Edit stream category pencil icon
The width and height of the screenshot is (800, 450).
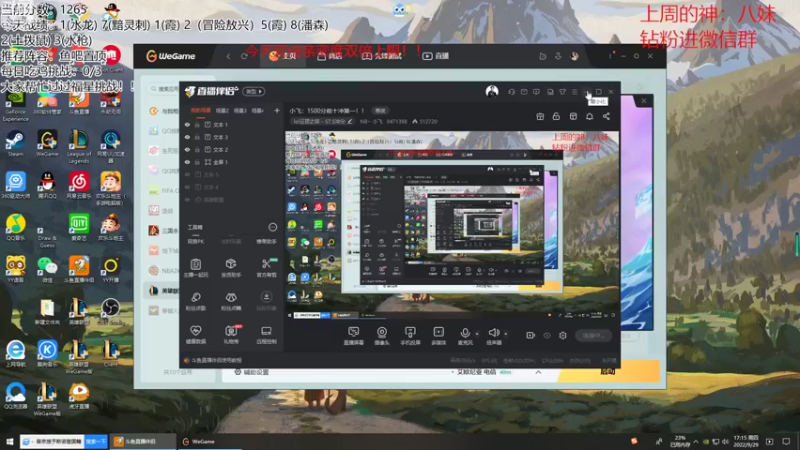pyautogui.click(x=349, y=121)
